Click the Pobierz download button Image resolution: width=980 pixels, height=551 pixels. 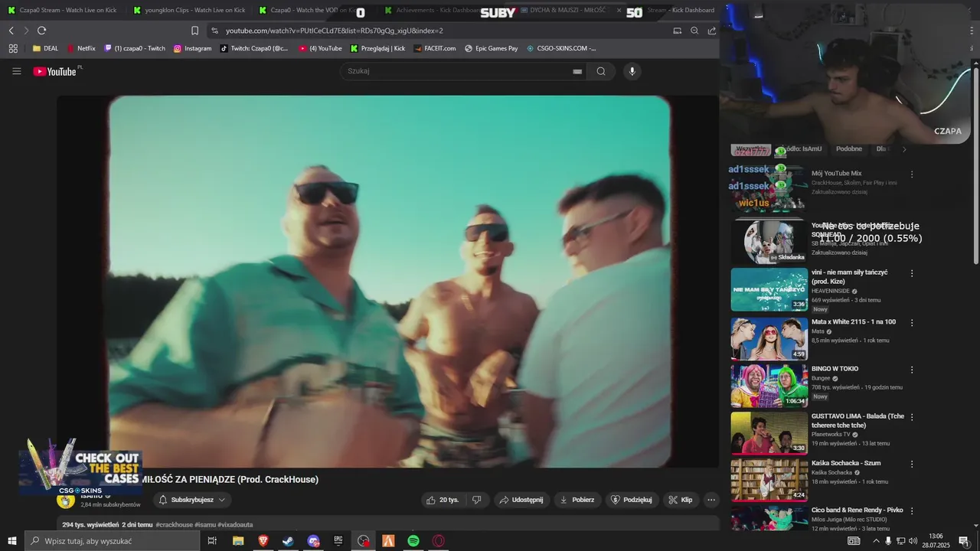coord(577,500)
